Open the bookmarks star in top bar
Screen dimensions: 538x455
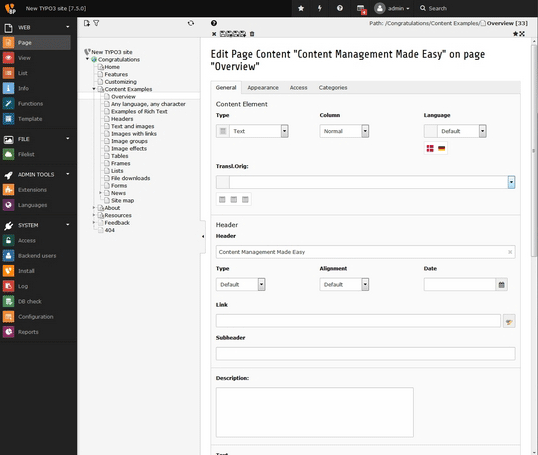point(301,8)
